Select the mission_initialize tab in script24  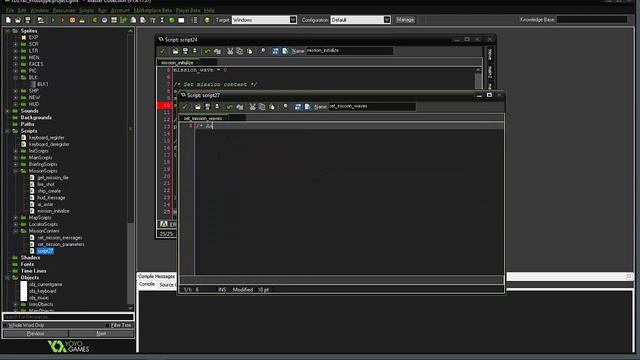[x=177, y=63]
